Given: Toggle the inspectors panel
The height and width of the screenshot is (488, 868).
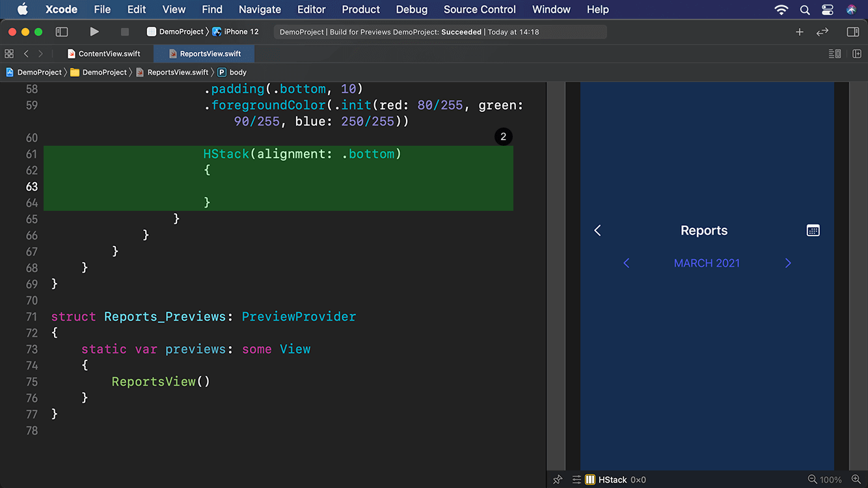Looking at the screenshot, I should click(x=853, y=31).
